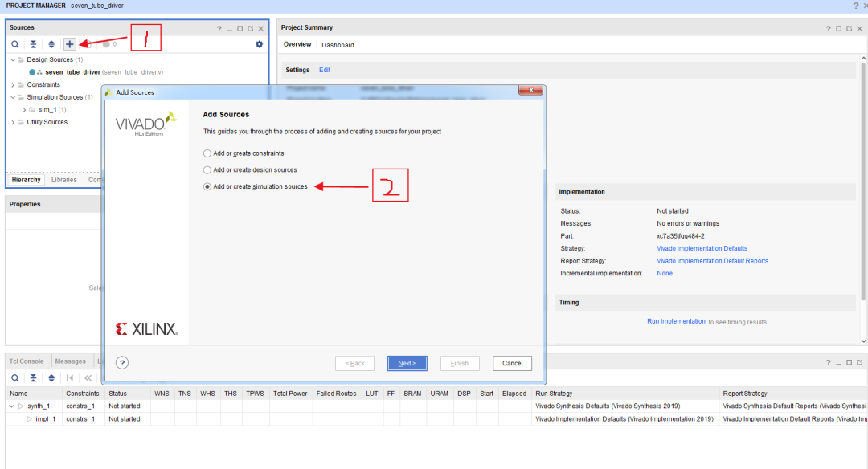This screenshot has width=868, height=469.
Task: Switch to Overview tab in Project Summary
Action: click(x=297, y=44)
